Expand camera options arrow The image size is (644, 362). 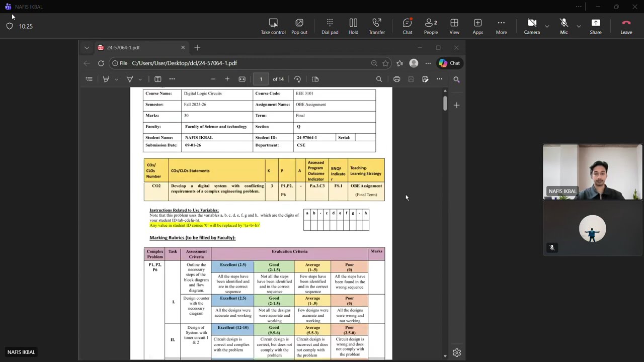click(x=547, y=26)
